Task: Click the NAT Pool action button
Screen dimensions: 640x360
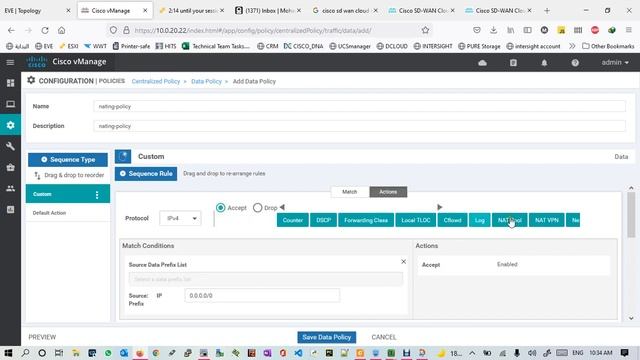Action: pyautogui.click(x=509, y=220)
